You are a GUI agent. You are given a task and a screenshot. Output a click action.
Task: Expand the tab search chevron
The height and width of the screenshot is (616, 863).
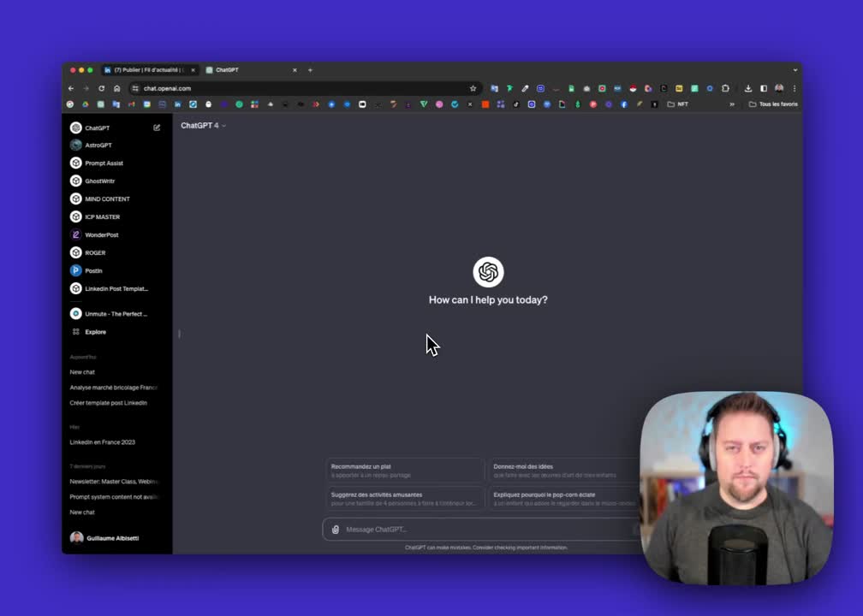coord(795,70)
